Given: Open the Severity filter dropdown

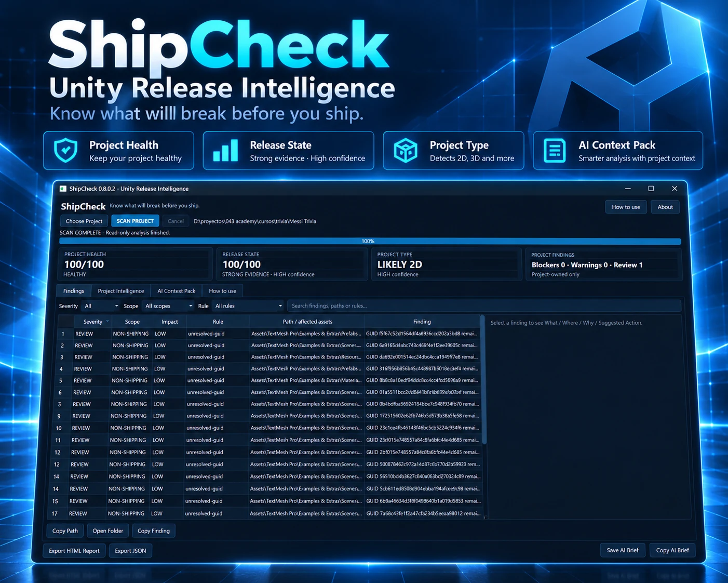Looking at the screenshot, I should tap(101, 306).
